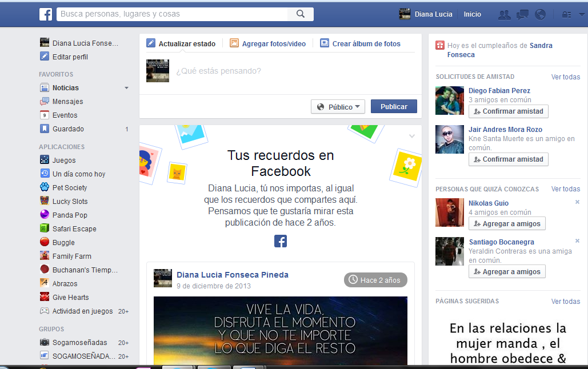Image resolution: width=588 pixels, height=369 pixels.
Task: Select Agregar fotos/video tab
Action: pyautogui.click(x=268, y=43)
